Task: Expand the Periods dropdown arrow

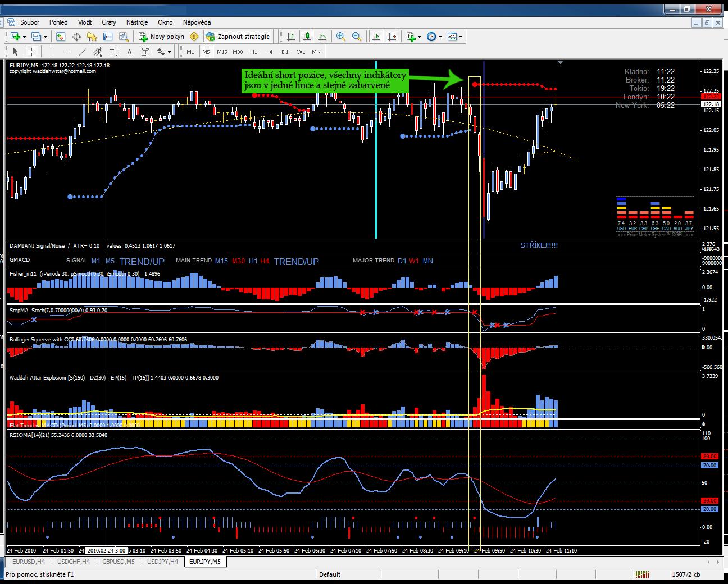Action: click(440, 36)
